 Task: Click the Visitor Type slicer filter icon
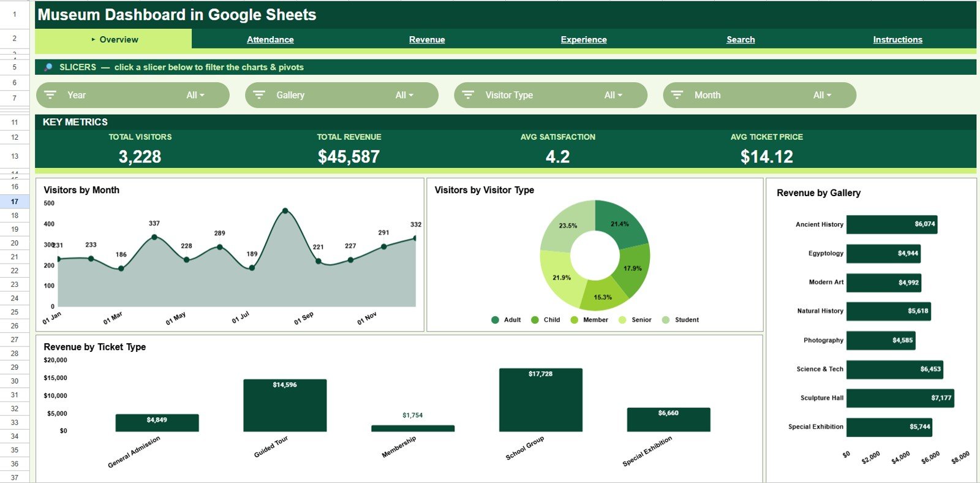click(x=468, y=95)
